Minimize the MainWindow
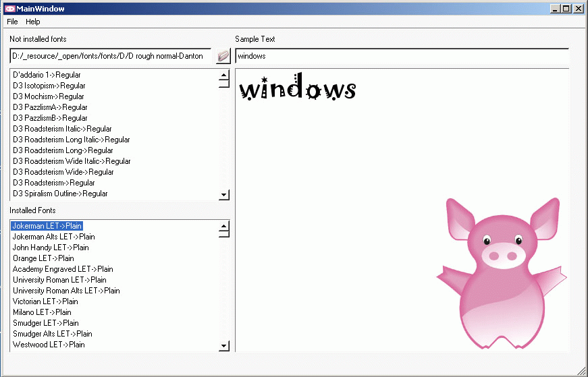This screenshot has height=377, width=588. click(x=556, y=9)
